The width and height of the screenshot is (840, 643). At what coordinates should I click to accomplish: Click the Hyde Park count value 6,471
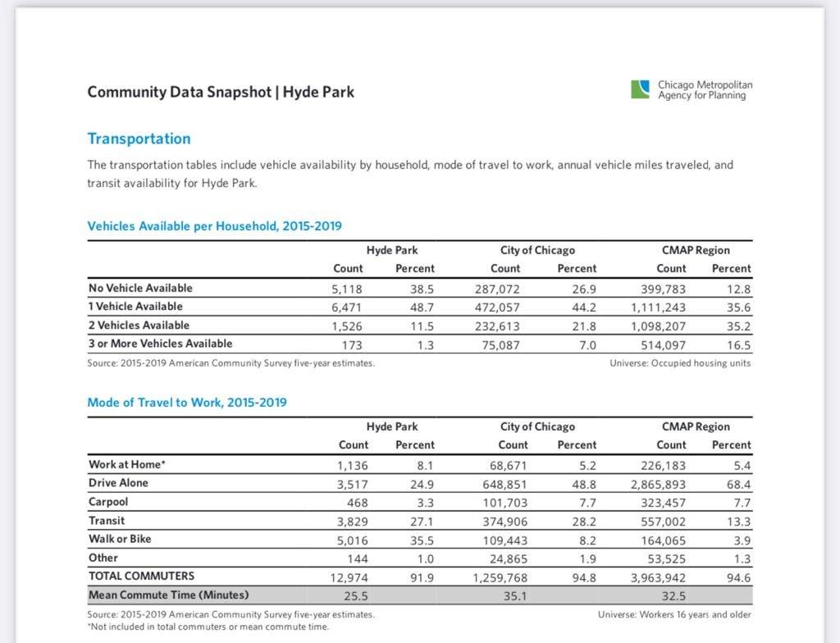pyautogui.click(x=347, y=308)
